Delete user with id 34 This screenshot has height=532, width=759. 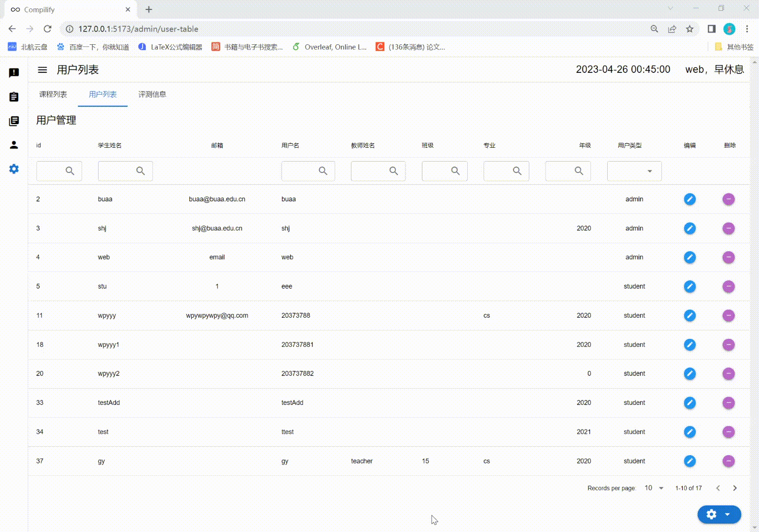(x=728, y=432)
